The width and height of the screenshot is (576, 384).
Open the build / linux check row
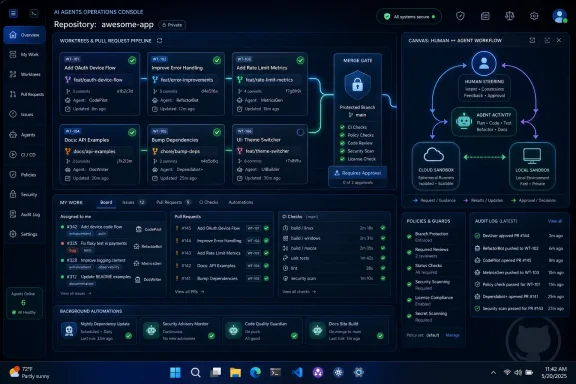point(334,228)
